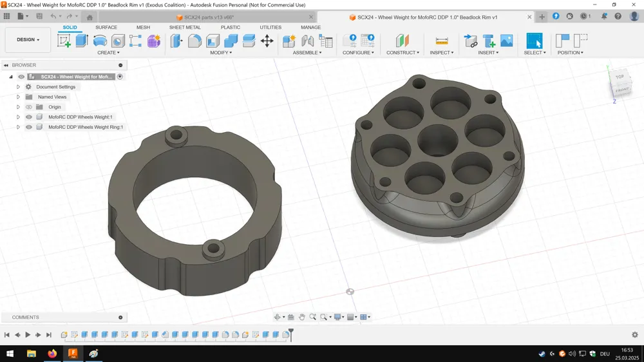Toggle visibility of Origin folder

coord(29,107)
